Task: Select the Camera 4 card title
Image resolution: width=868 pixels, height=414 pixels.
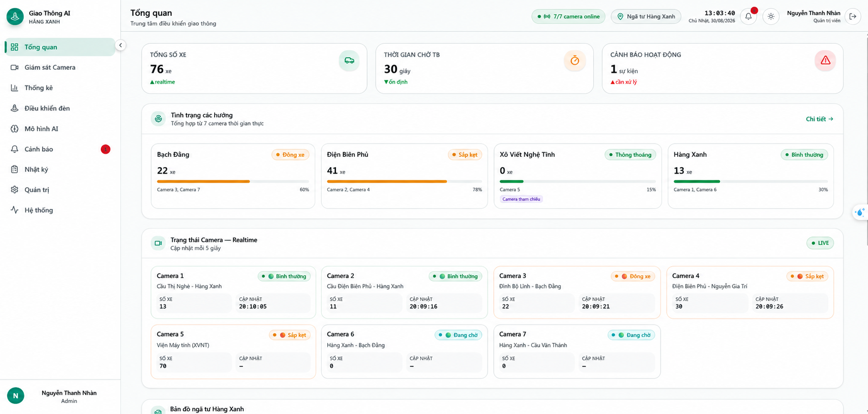Action: (x=685, y=276)
